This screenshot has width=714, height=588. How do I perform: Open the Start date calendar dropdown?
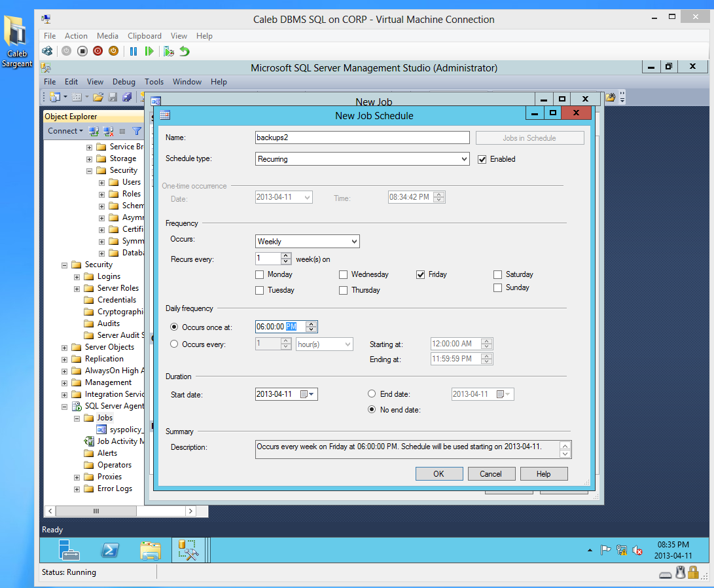pos(312,394)
